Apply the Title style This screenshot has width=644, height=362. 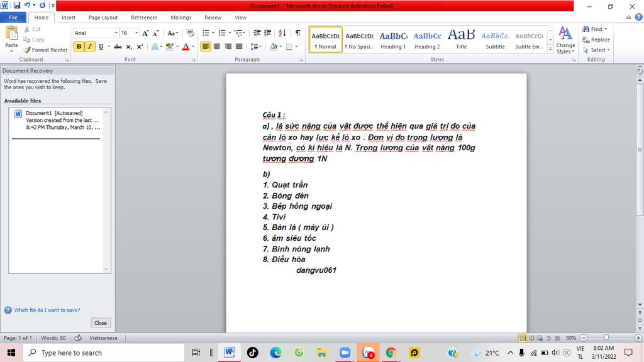(x=461, y=40)
